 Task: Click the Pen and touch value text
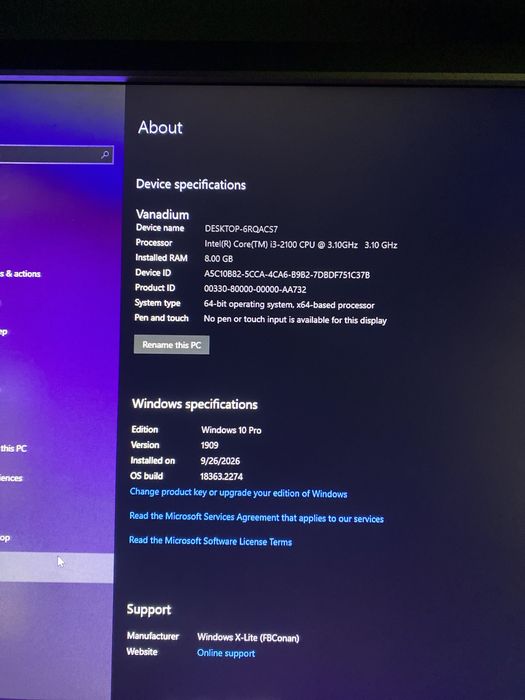(295, 320)
